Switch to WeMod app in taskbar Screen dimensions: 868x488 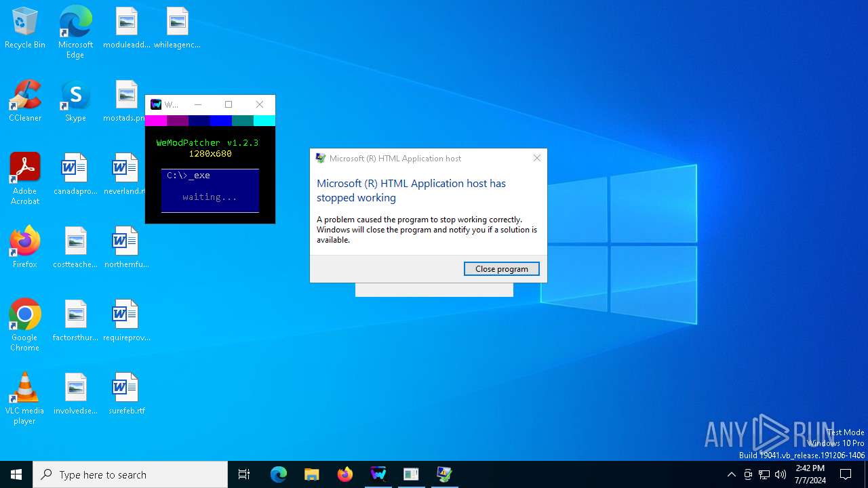pos(378,474)
